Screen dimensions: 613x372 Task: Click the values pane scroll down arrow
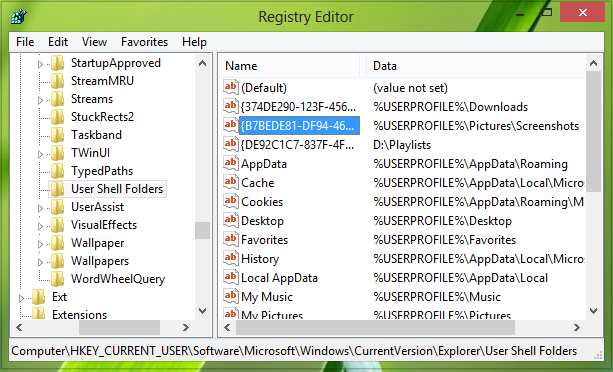coord(593,311)
